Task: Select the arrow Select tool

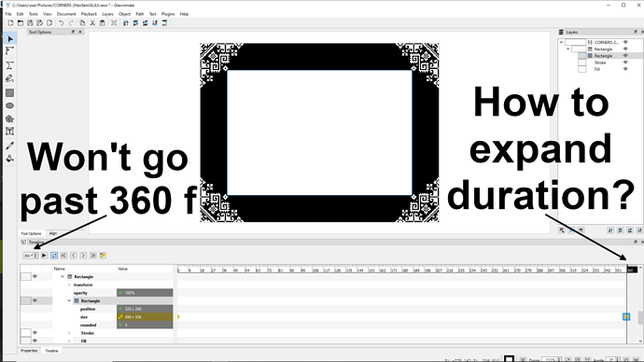Action: (x=10, y=39)
